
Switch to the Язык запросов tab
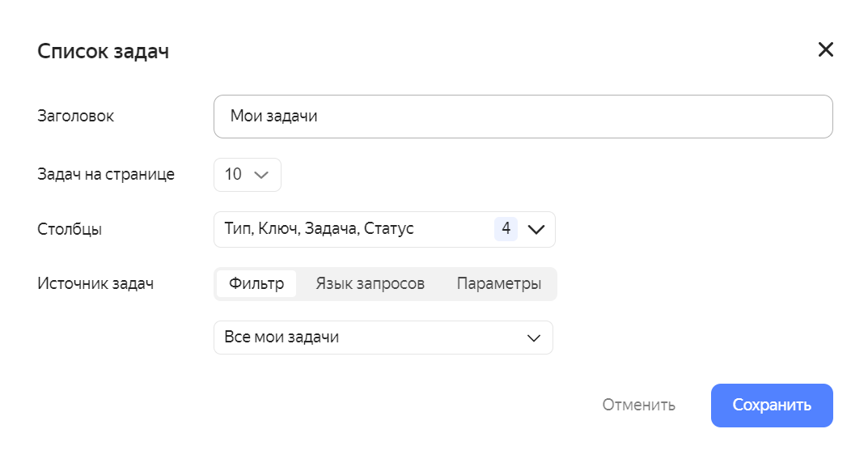370,284
